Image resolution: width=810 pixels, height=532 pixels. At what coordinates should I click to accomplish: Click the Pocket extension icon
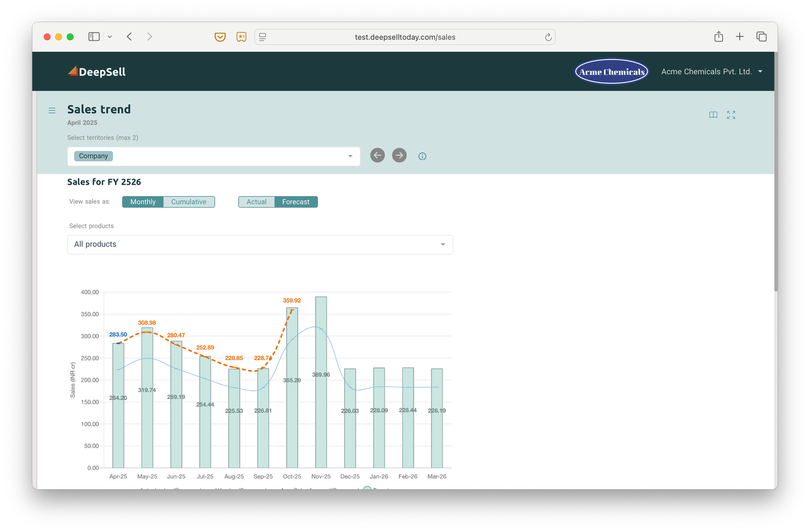click(x=220, y=37)
